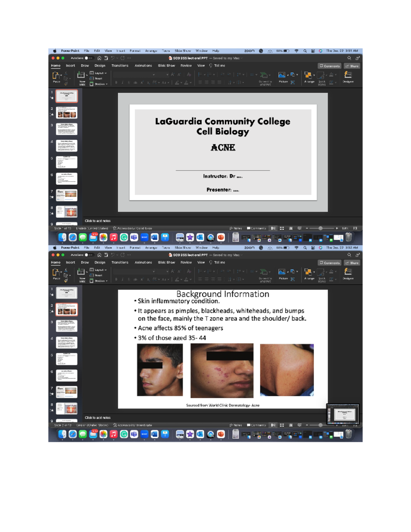Expand the Section dropdown in the lower ribbon
The image size is (411, 532).
coord(99,281)
